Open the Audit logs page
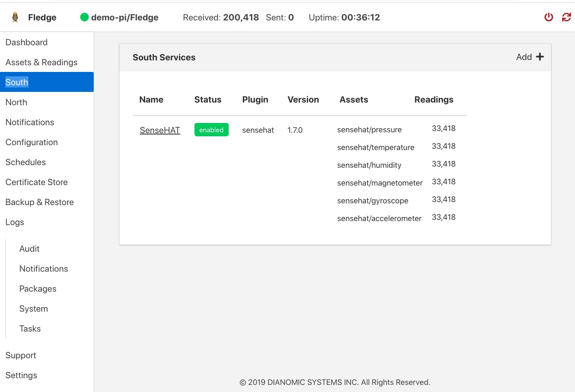 point(29,249)
